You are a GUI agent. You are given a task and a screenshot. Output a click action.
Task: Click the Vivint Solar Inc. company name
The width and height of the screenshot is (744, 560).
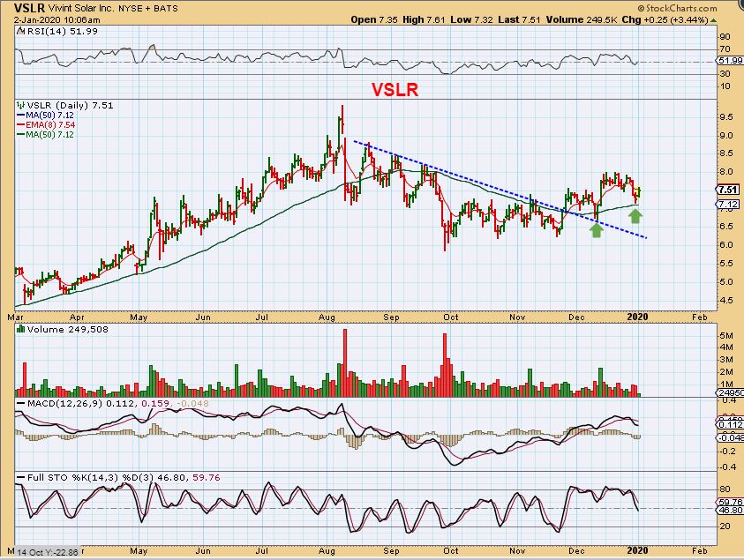point(80,9)
